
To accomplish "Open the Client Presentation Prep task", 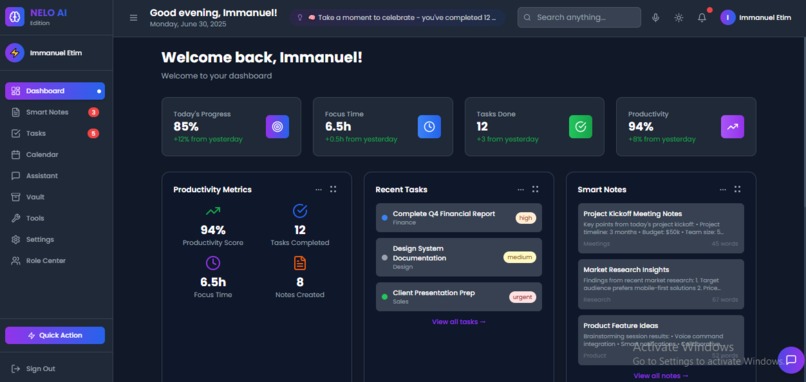I will tap(459, 297).
